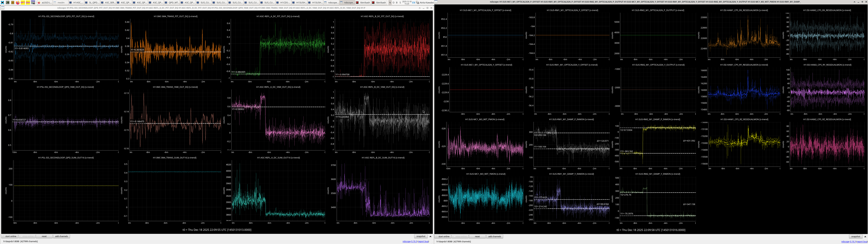Open the left ndscope window menu icon
868x244 pixels.
coord(2,8)
